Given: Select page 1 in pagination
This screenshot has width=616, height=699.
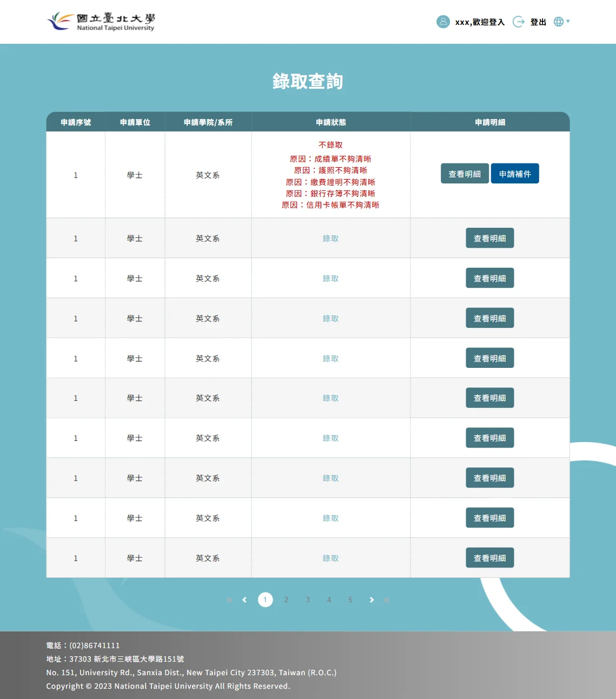Looking at the screenshot, I should point(265,600).
